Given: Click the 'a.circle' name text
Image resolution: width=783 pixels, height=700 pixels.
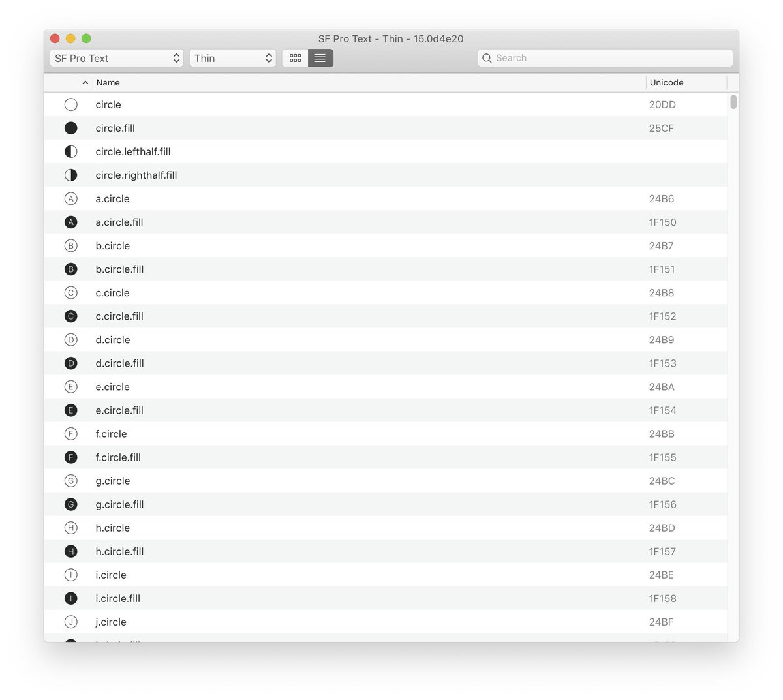Looking at the screenshot, I should coord(112,198).
